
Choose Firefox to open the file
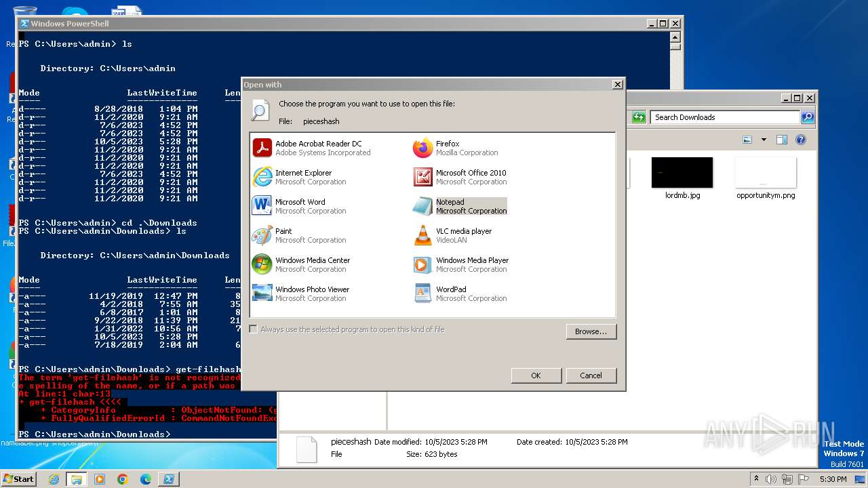[x=456, y=148]
